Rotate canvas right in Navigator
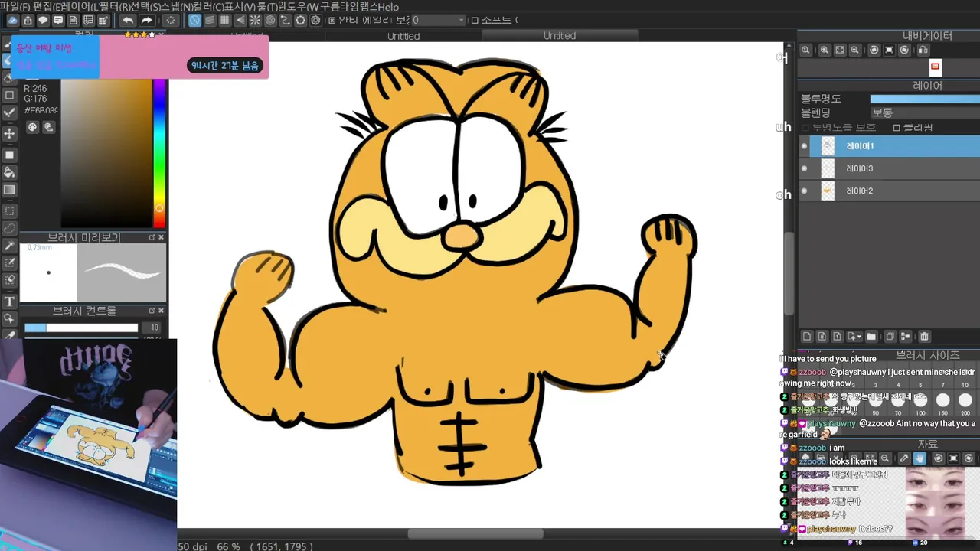 point(904,50)
